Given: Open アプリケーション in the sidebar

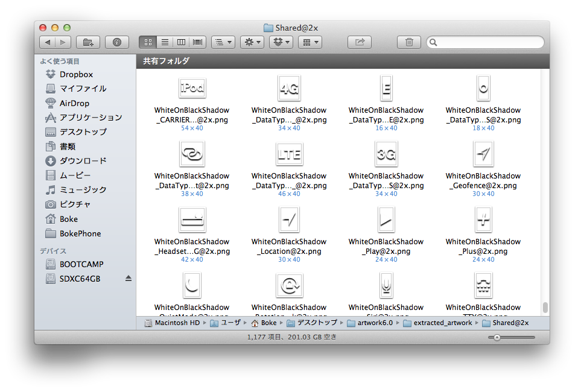Looking at the screenshot, I should (x=84, y=118).
